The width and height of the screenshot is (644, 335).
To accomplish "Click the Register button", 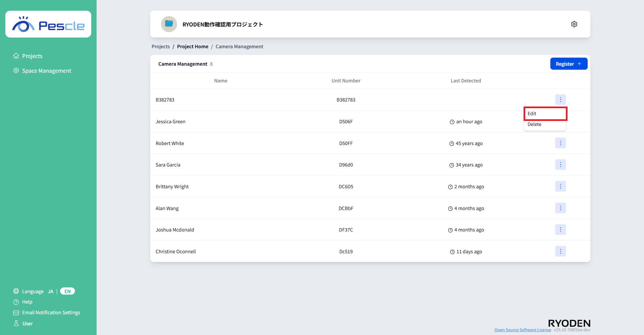I will (569, 64).
